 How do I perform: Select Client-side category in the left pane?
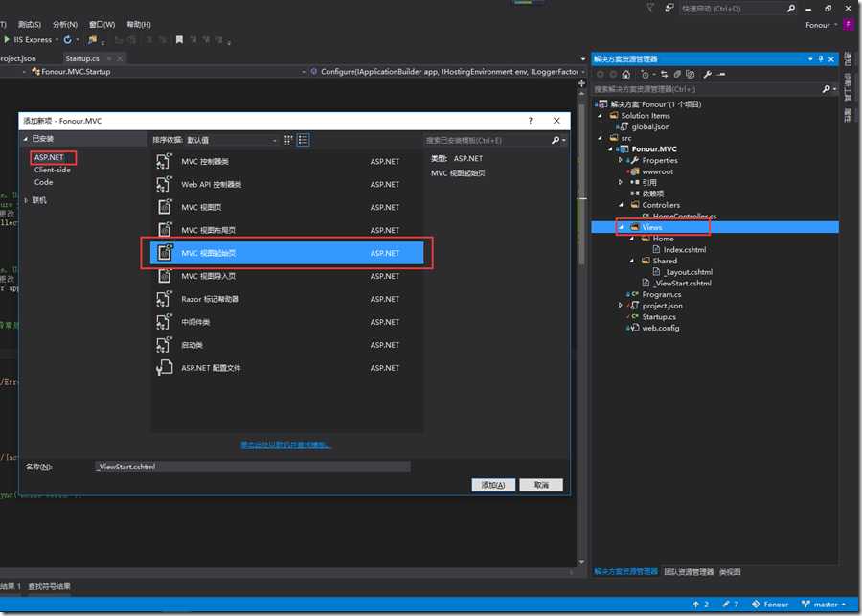(x=53, y=170)
